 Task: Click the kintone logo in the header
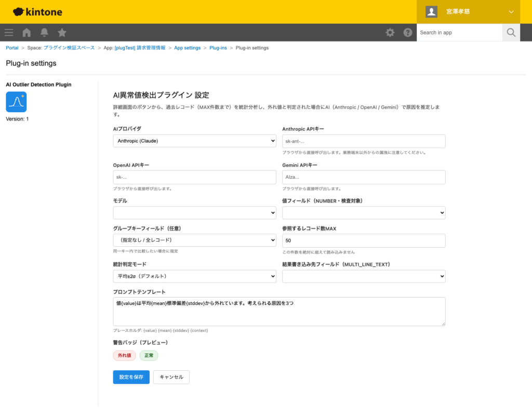tap(36, 12)
